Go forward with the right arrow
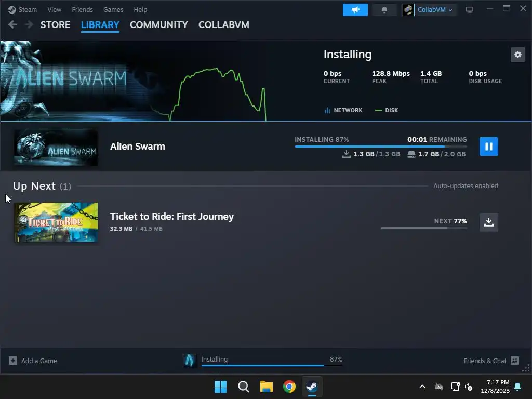Viewport: 532px width, 399px height. tap(29, 25)
